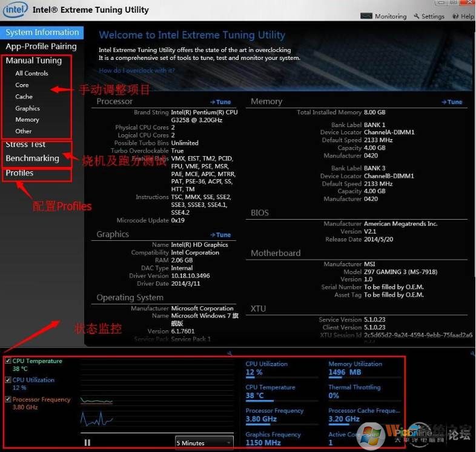Click the 'How do I overclock with it?' link
Screen dimensions: 476x452
[137, 71]
